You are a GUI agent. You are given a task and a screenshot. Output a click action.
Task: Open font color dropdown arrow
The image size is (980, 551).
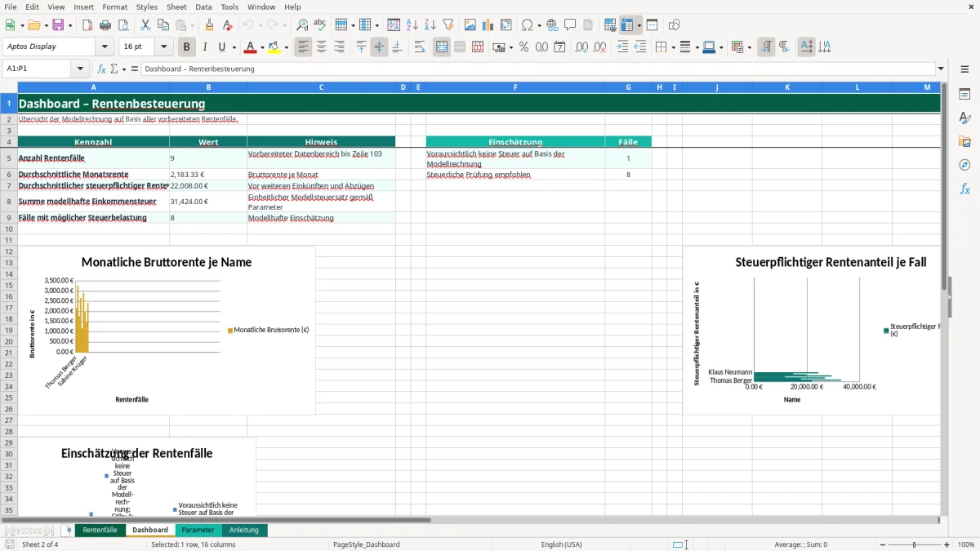click(262, 47)
